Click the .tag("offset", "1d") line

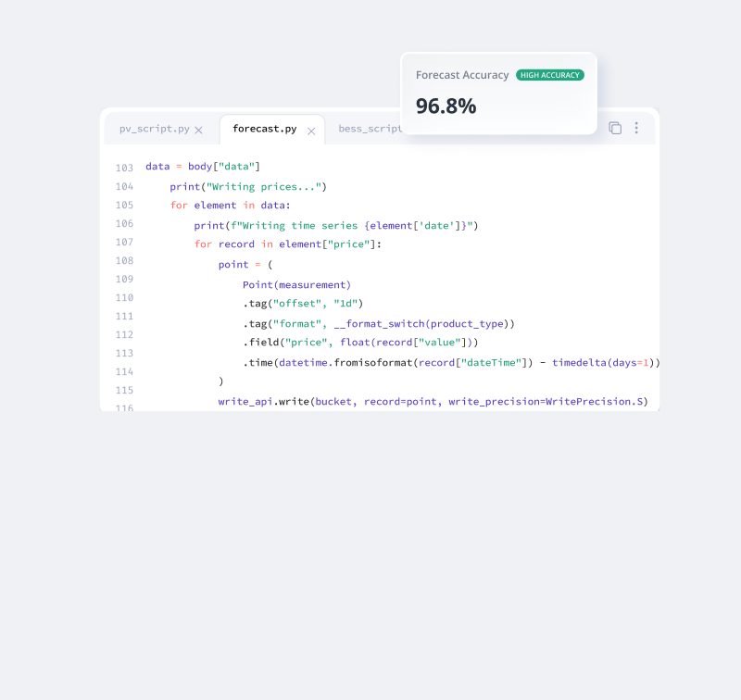tap(303, 303)
